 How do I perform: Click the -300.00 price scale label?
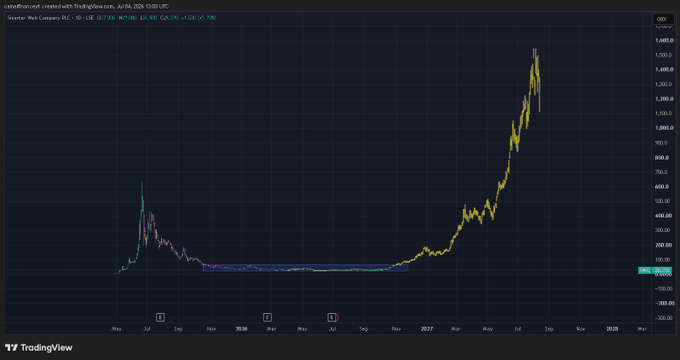point(665,318)
